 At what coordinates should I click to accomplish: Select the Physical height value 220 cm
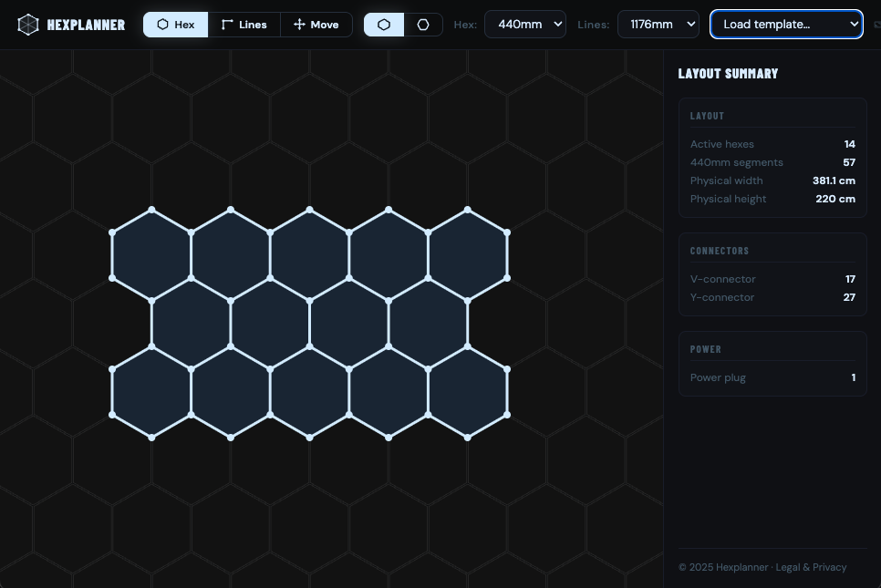point(835,199)
